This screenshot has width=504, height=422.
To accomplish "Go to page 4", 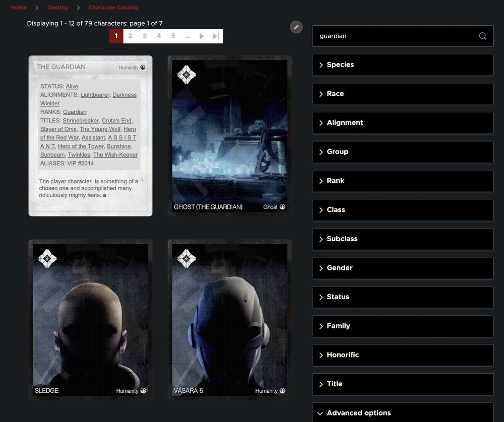I will point(159,36).
